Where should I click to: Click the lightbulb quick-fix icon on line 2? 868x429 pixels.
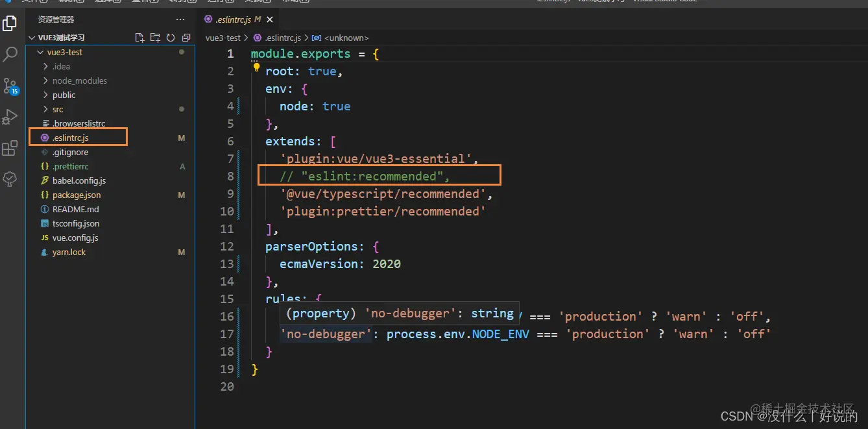[x=256, y=67]
